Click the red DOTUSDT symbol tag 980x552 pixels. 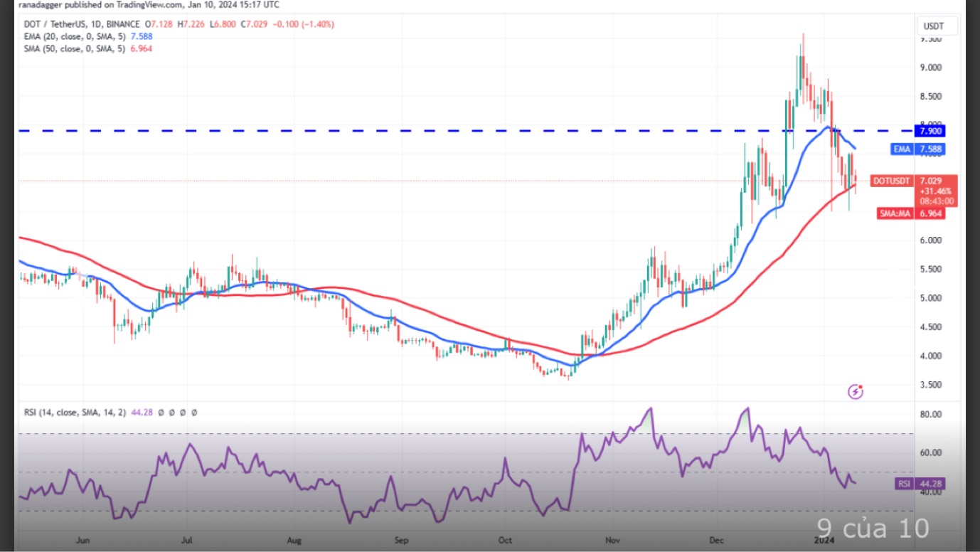click(x=892, y=181)
